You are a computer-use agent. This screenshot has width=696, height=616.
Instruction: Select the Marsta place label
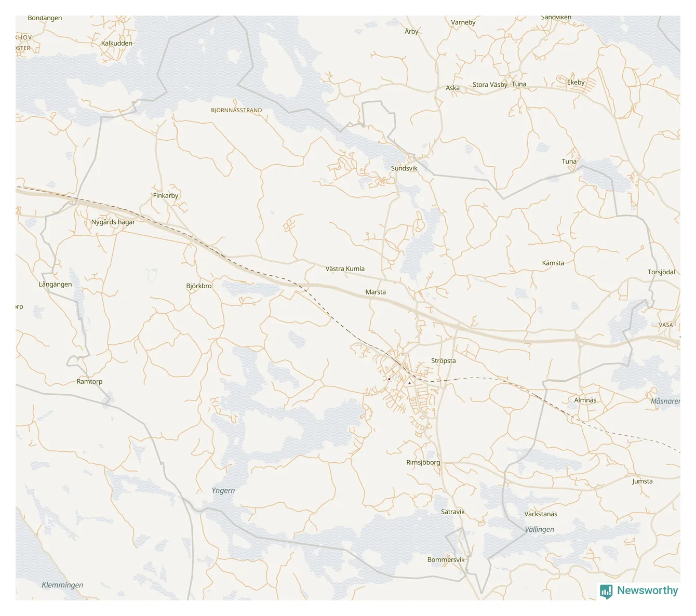[x=376, y=292]
